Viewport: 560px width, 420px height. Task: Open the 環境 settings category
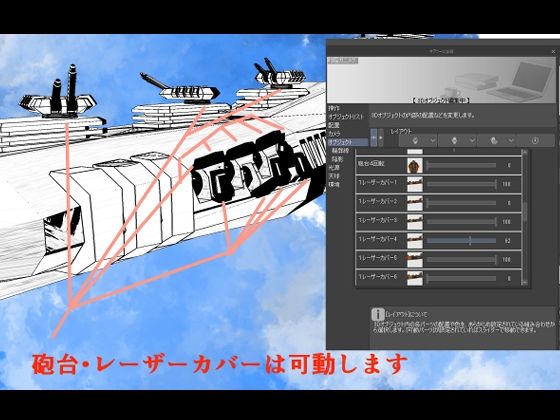(x=335, y=185)
